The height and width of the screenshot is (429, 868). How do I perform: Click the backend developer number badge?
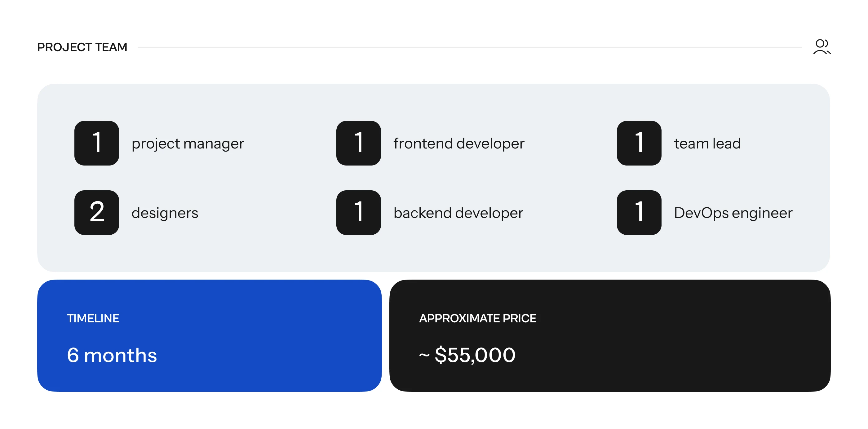[358, 212]
